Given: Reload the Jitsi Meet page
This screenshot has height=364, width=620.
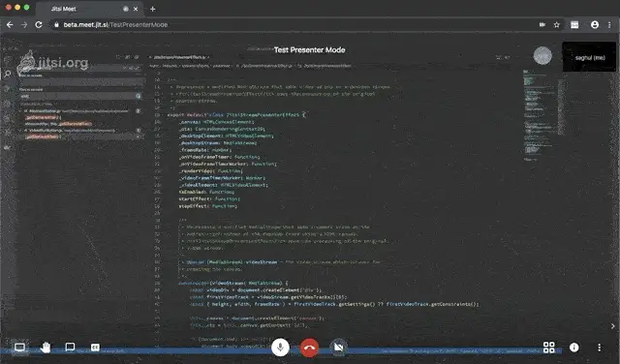Looking at the screenshot, I should tap(39, 24).
